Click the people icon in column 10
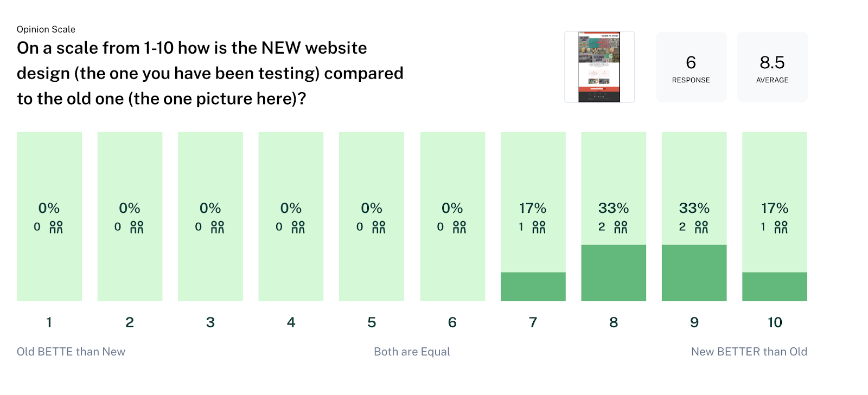This screenshot has height=395, width=868. pyautogui.click(x=781, y=227)
